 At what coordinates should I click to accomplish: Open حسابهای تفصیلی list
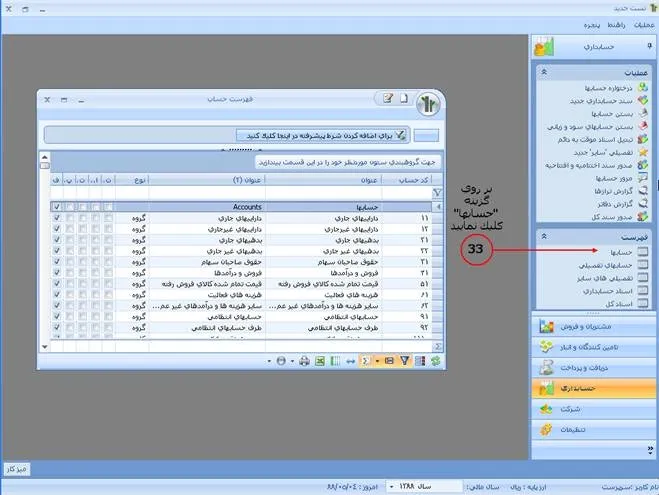605,265
